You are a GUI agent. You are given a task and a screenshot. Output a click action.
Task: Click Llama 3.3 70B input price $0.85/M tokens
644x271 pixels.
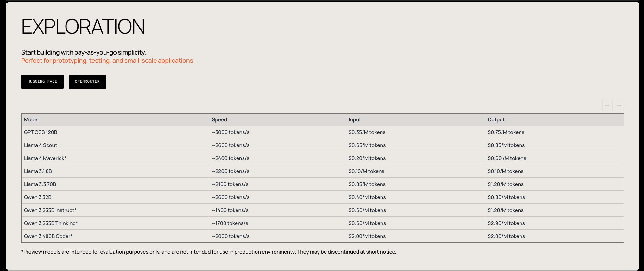(x=367, y=184)
